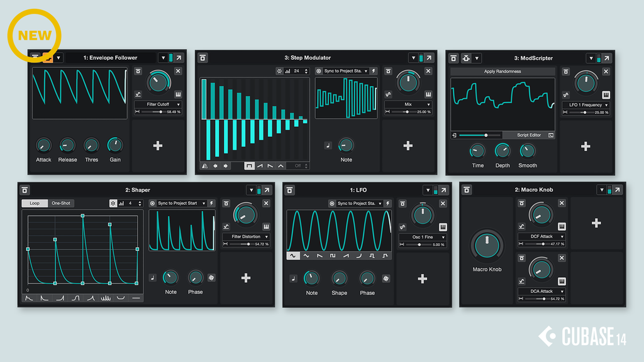The width and height of the screenshot is (644, 362).
Task: Toggle snap in Shaper grid
Action: (x=113, y=203)
